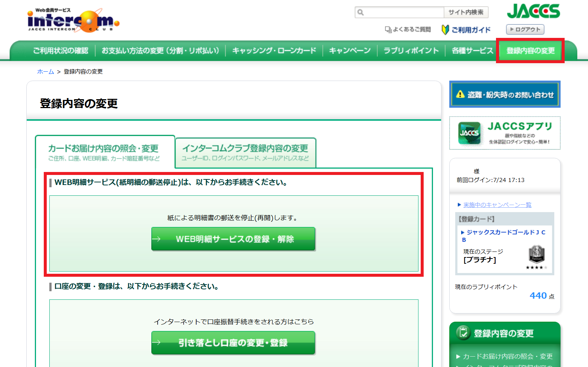
Task: Select キャッシング・ローンカード menu item
Action: [274, 51]
